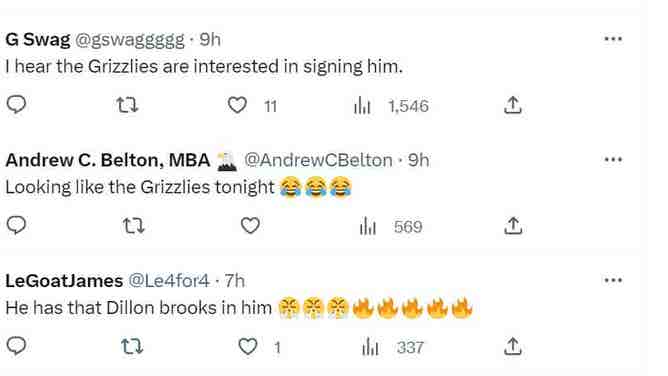Share G Swag's tweet via upload icon
Screen dimensions: 668x376
pos(513,105)
